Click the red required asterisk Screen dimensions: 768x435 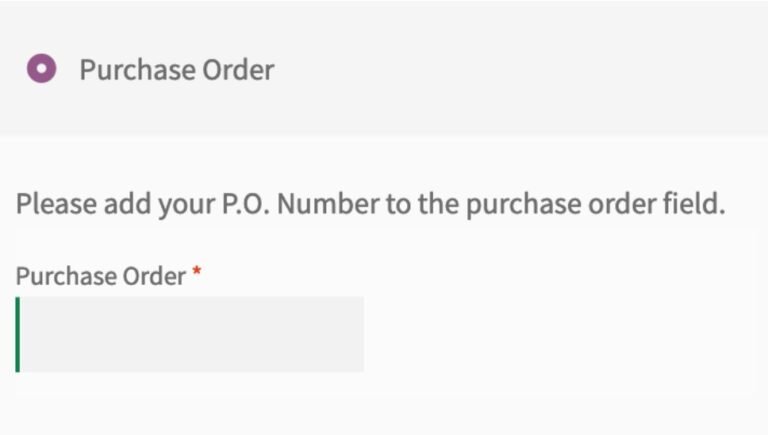click(197, 273)
